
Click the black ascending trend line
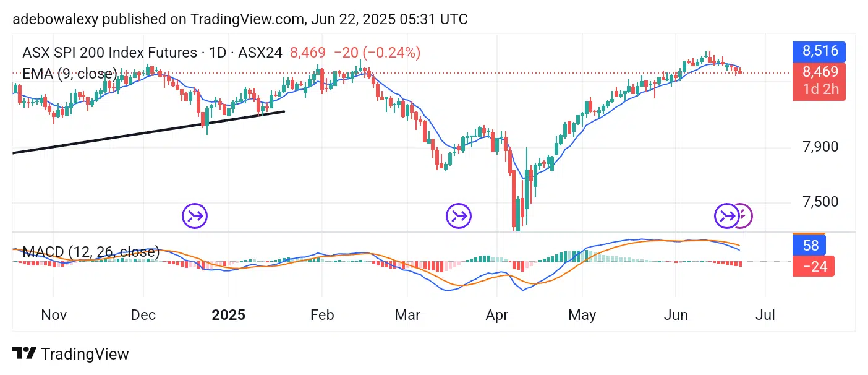(148, 132)
